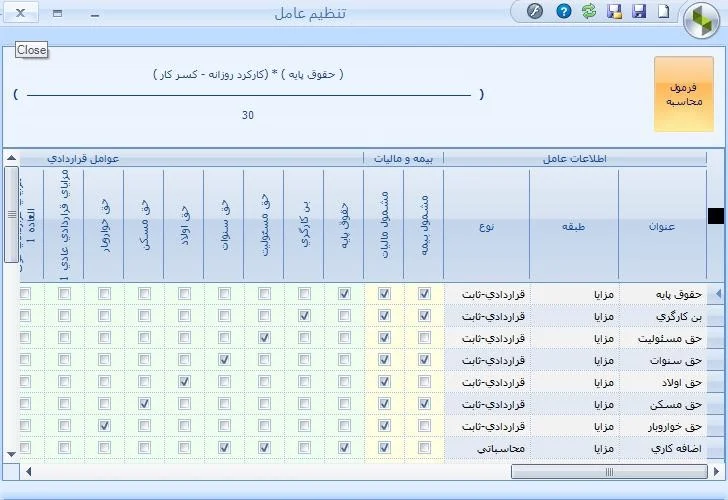The height and width of the screenshot is (500, 728).
Task: Click the green refresh arrows icon
Action: click(589, 11)
